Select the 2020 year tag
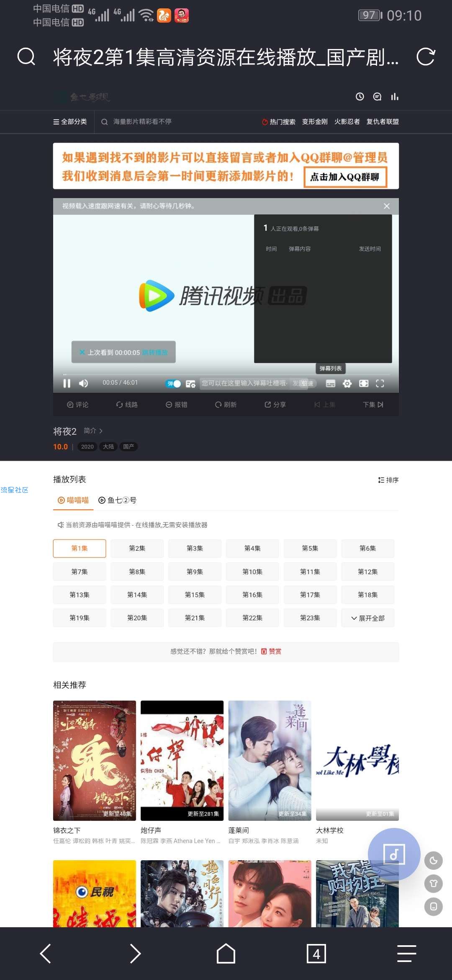452x980 pixels. [87, 447]
